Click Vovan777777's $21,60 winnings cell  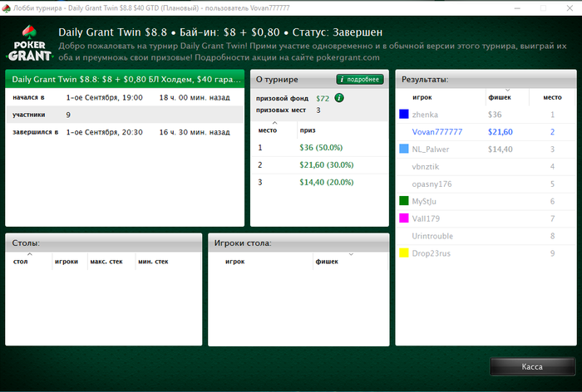(x=501, y=132)
